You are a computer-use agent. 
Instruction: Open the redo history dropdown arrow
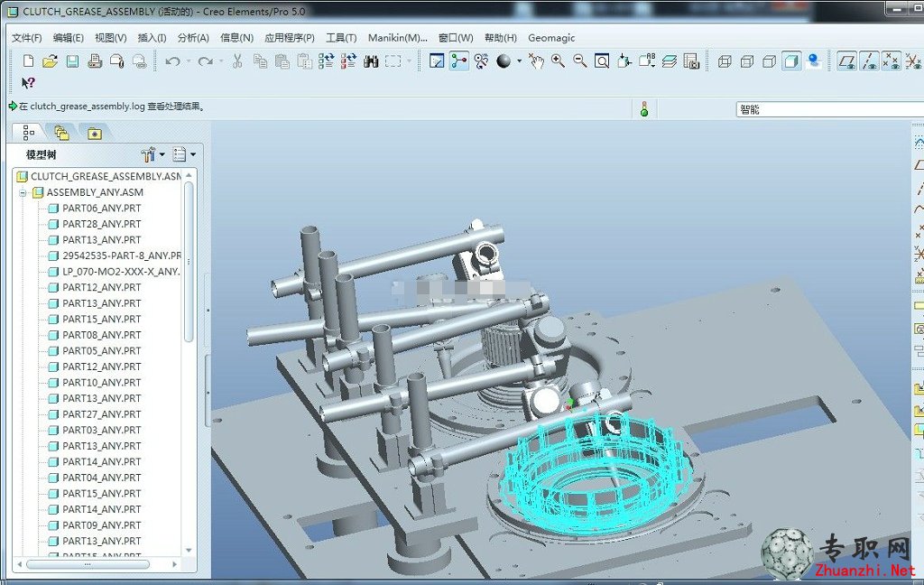[221, 60]
